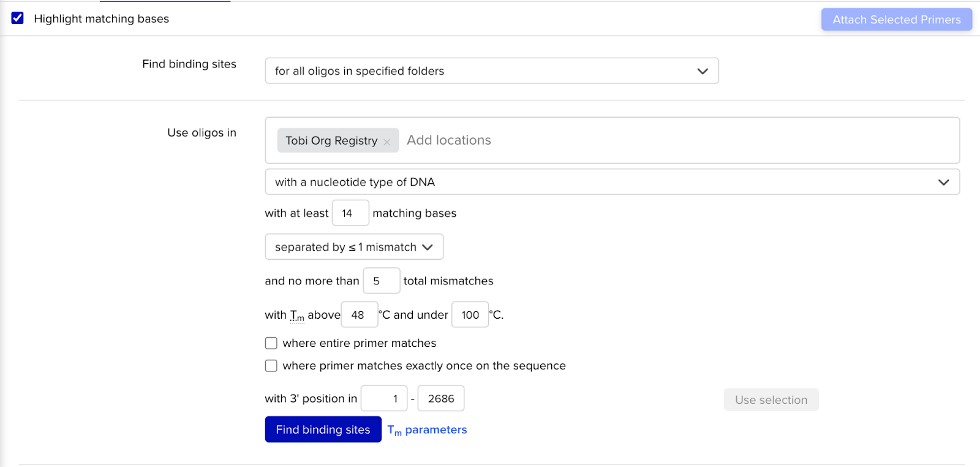Viewport: 980px width, 467px height.
Task: Uncheck Highlight matching bases
Action: pyautogui.click(x=17, y=18)
